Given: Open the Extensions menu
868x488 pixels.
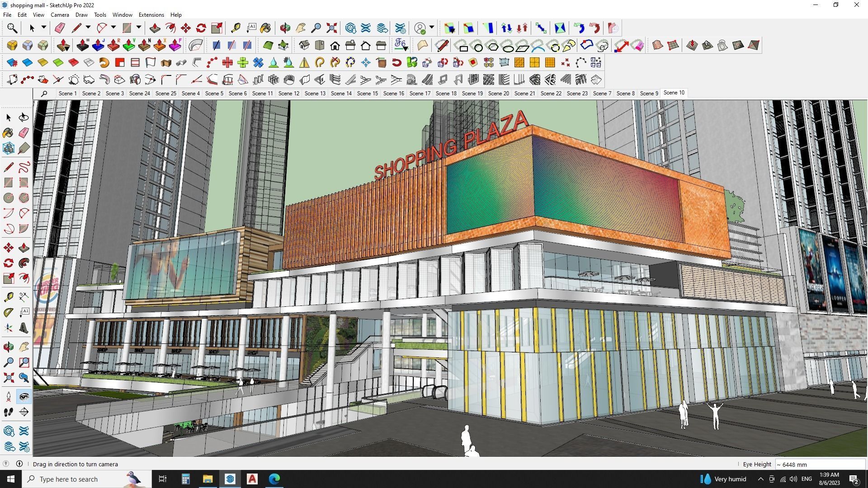Looking at the screenshot, I should click(x=151, y=15).
